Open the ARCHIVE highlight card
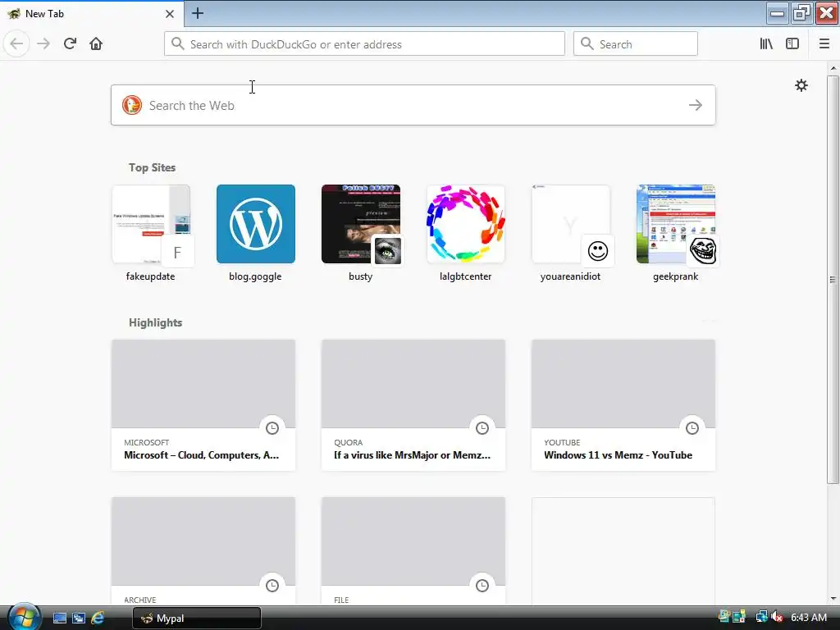 (203, 550)
